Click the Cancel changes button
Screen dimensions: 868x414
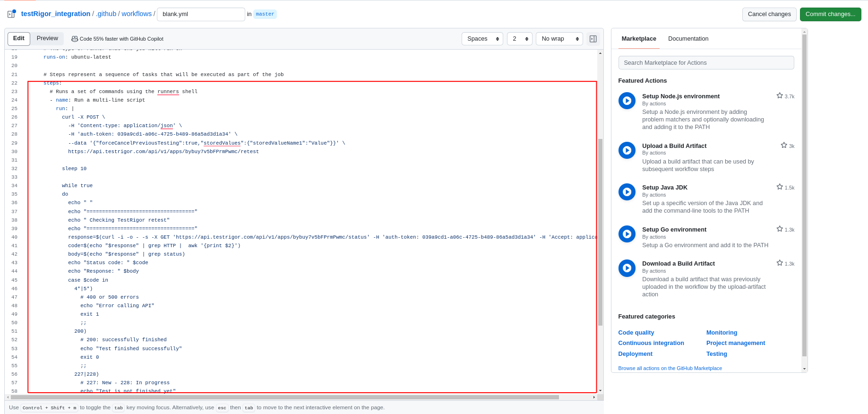click(x=769, y=14)
